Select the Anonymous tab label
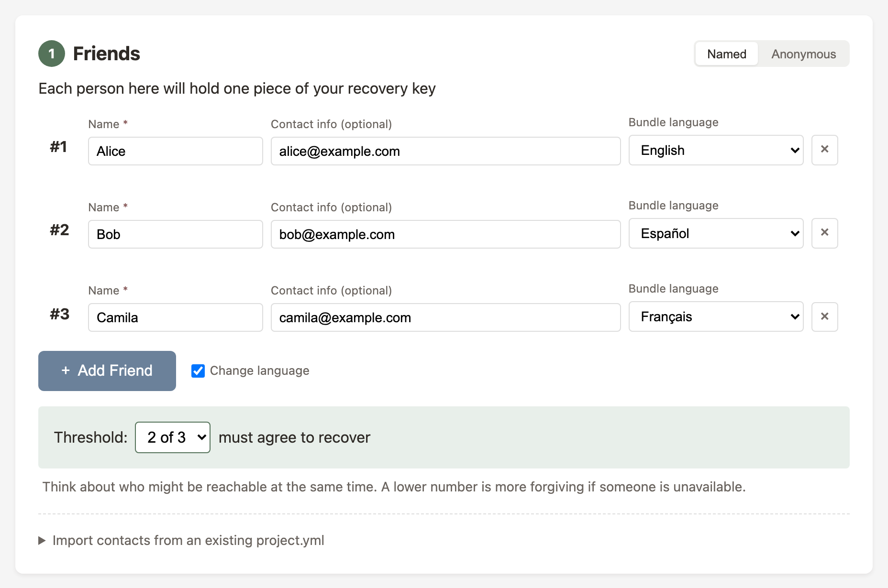The image size is (888, 588). pos(803,54)
